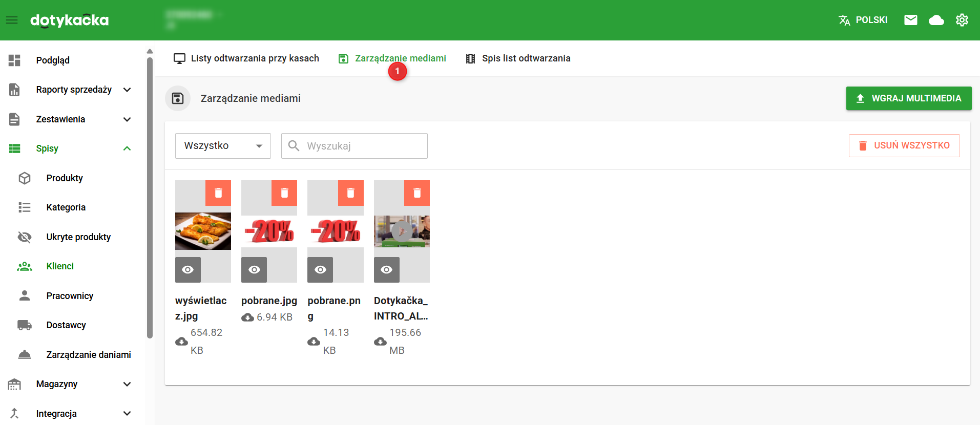Open the Wszystko filter dropdown
The image size is (980, 425).
tap(223, 146)
